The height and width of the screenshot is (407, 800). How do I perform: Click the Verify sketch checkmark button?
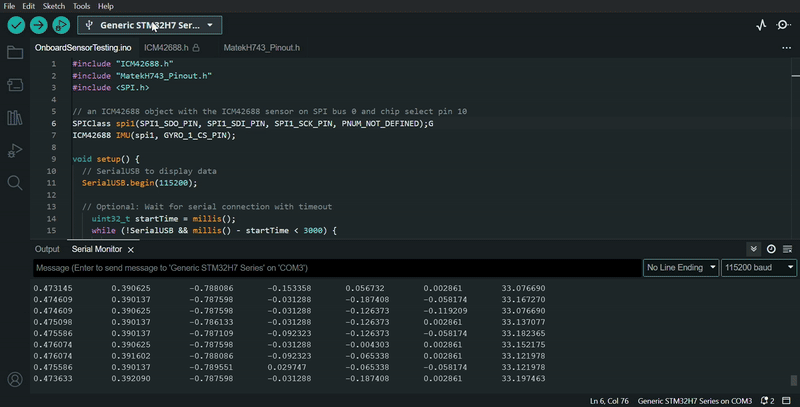(x=16, y=25)
